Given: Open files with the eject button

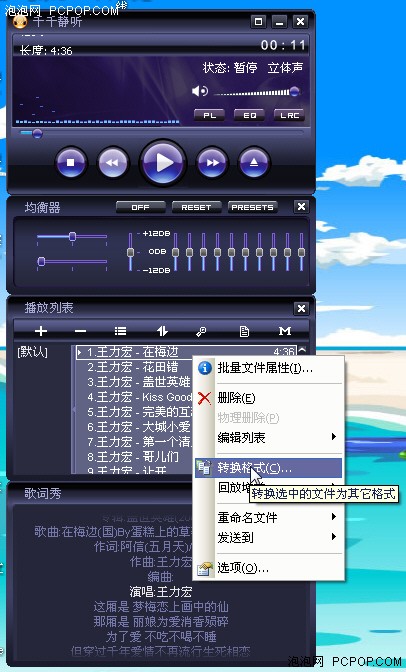Looking at the screenshot, I should [254, 162].
